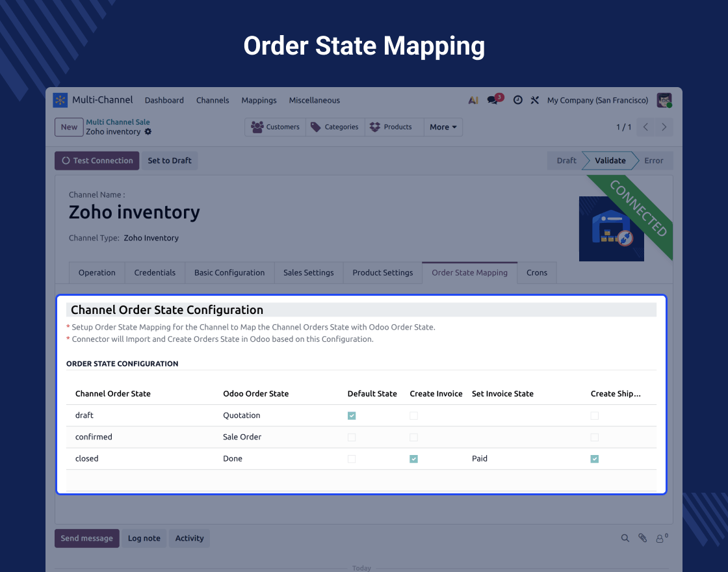This screenshot has width=728, height=572.
Task: Toggle Create Shipment checkbox for closed row
Action: coord(594,459)
